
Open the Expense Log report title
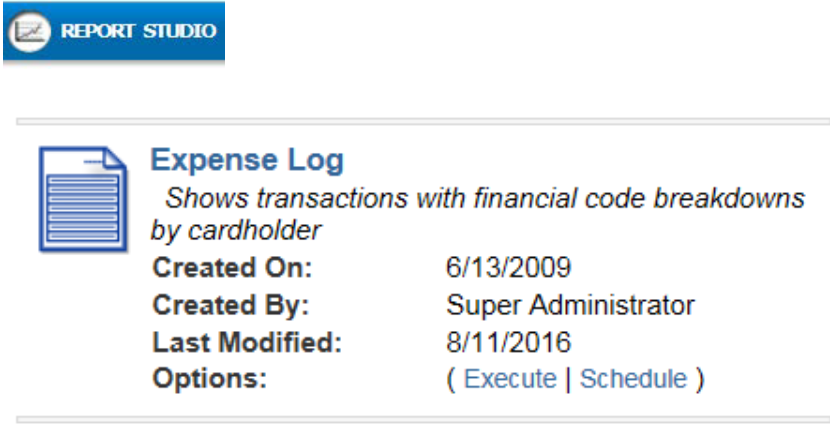coord(246,160)
